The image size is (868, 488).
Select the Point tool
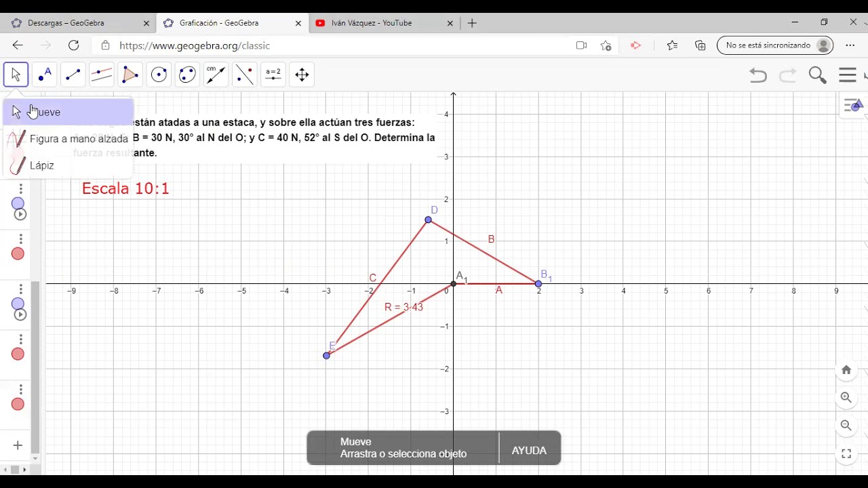[x=45, y=75]
